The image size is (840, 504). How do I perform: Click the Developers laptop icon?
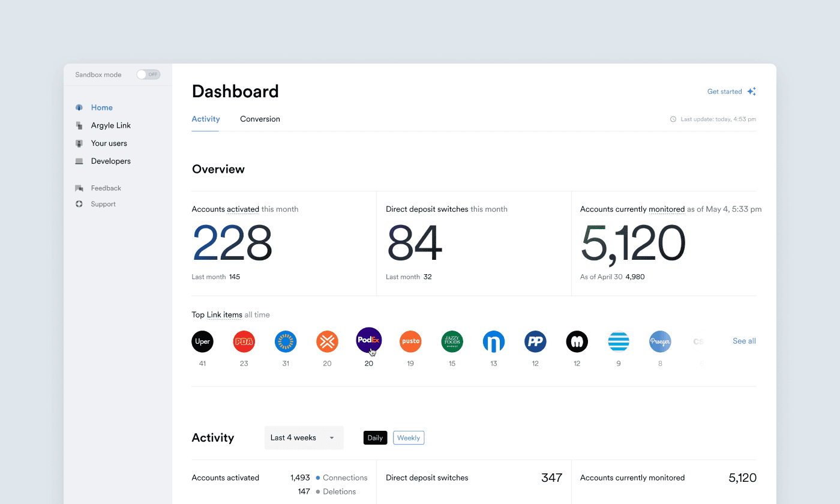[79, 161]
